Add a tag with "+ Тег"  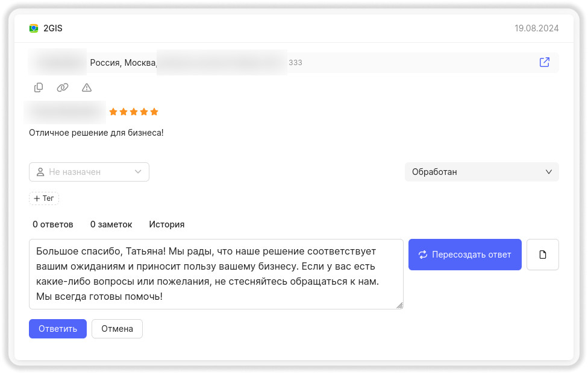pos(44,198)
